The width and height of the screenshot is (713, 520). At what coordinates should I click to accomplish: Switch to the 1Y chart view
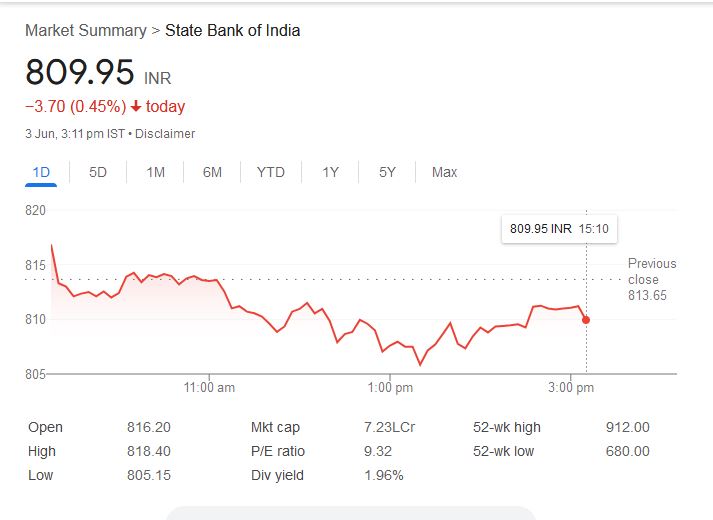pyautogui.click(x=330, y=172)
